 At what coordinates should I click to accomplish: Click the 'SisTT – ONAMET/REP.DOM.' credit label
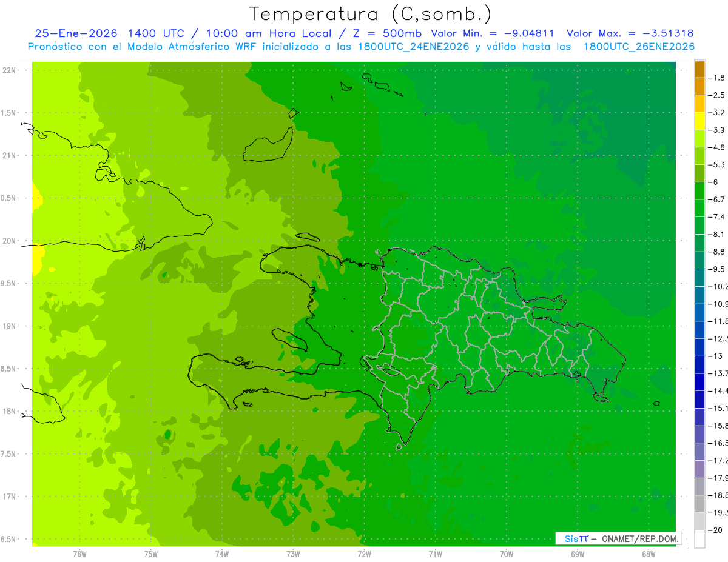[x=619, y=538]
